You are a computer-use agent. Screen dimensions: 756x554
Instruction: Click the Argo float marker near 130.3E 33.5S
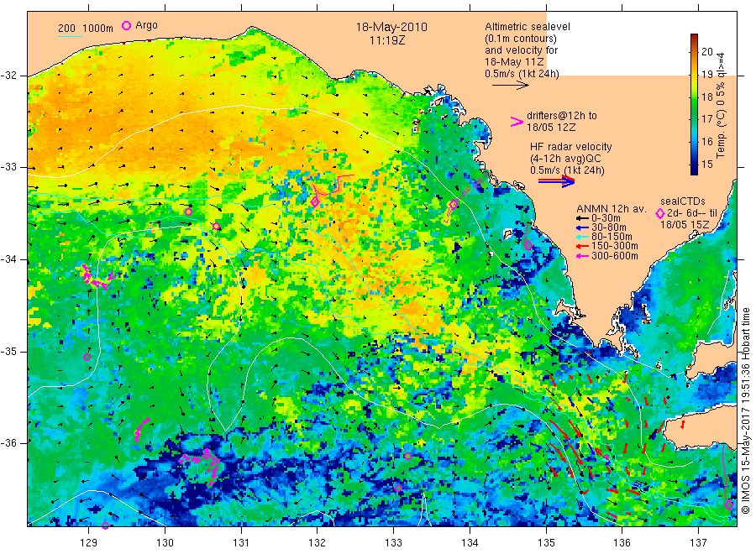tap(188, 212)
